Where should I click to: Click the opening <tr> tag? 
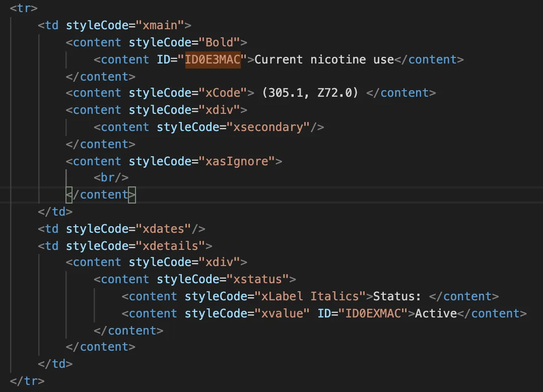tap(24, 8)
